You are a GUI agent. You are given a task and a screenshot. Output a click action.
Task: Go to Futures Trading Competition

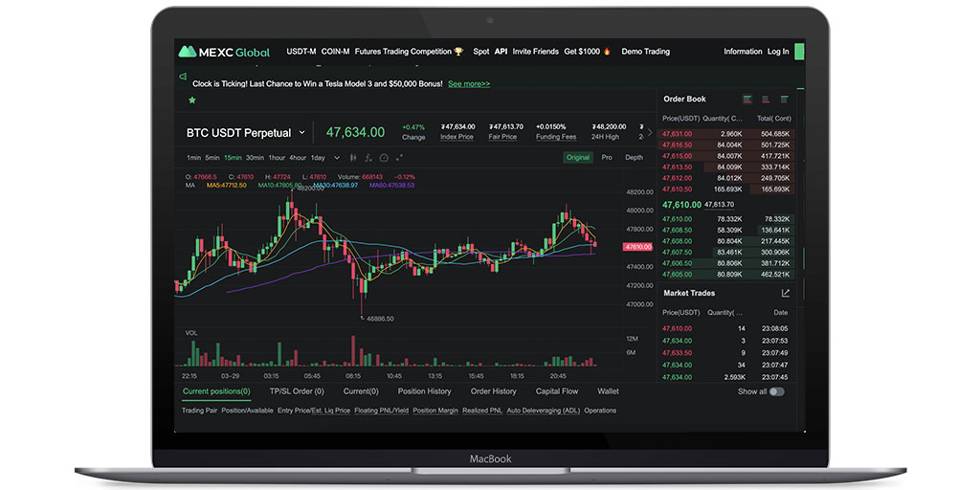pyautogui.click(x=403, y=52)
